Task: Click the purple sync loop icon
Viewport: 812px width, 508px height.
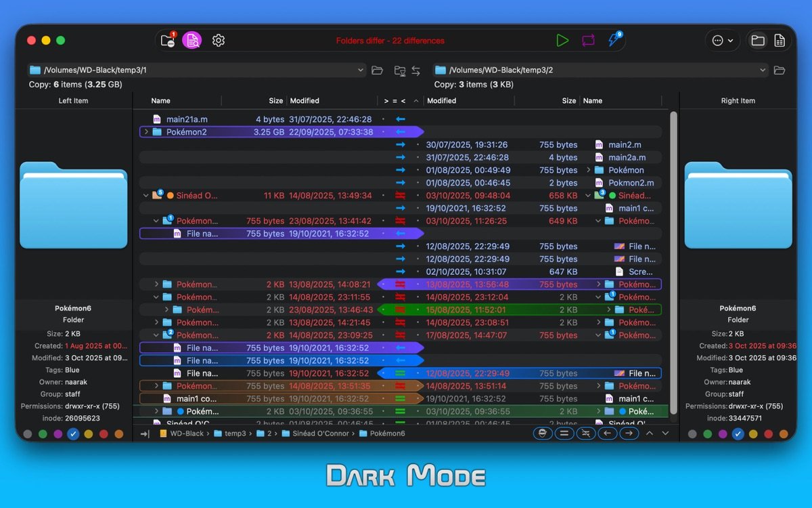Action: pyautogui.click(x=588, y=41)
